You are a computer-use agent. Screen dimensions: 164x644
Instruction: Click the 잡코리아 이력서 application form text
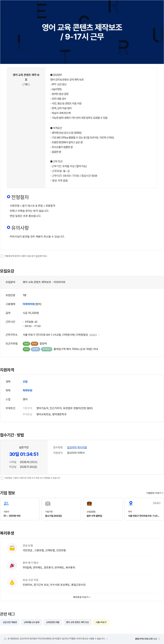click(76, 453)
